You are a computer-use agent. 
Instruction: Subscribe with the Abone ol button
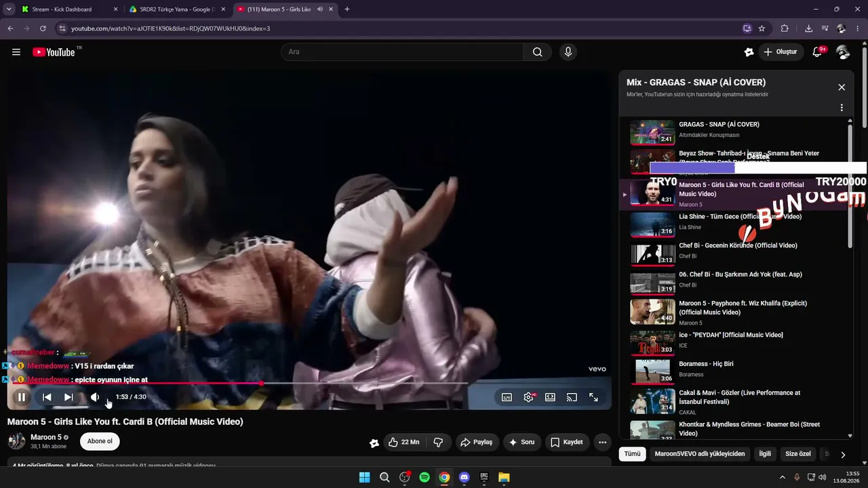pos(100,442)
